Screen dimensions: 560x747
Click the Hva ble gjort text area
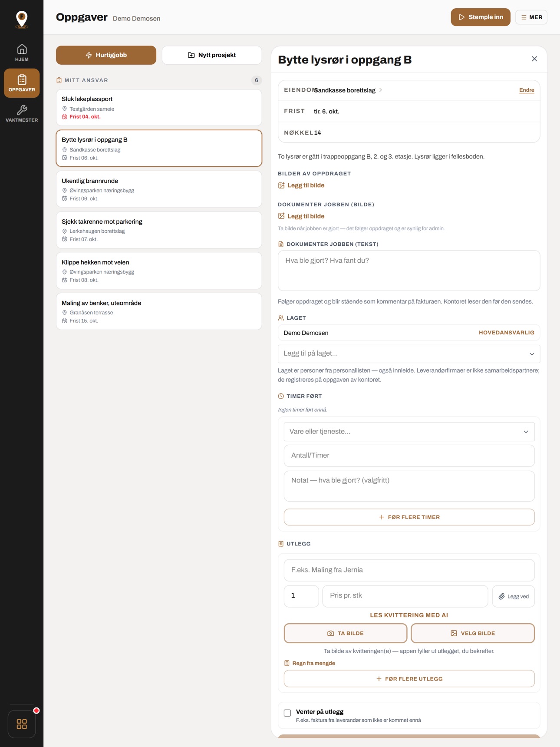tap(409, 271)
